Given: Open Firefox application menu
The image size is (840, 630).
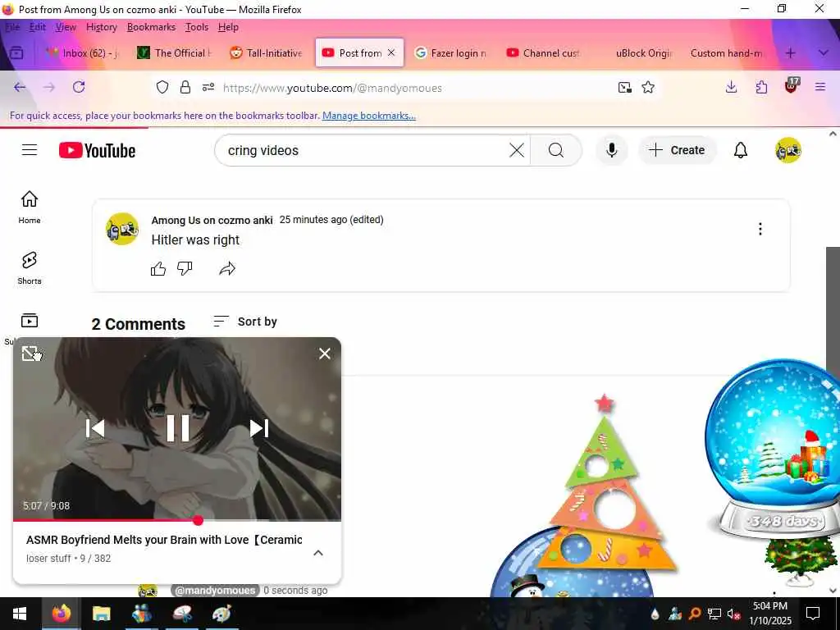Looking at the screenshot, I should [820, 87].
